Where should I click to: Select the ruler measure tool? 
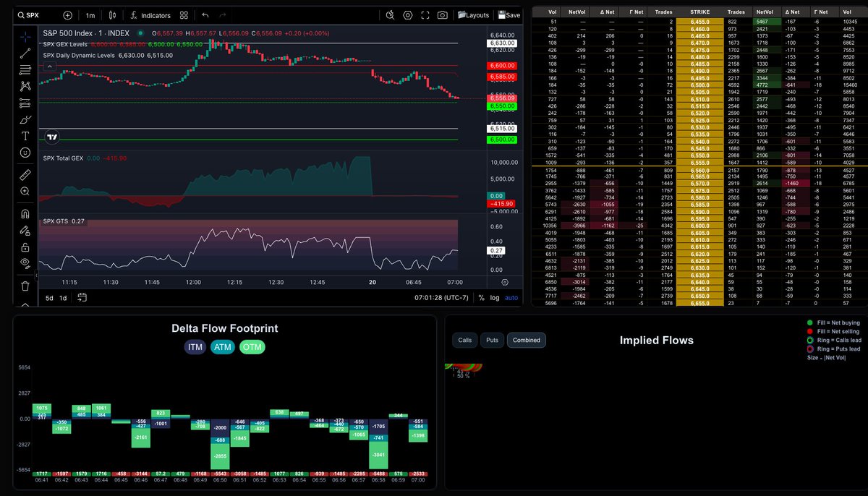coord(25,175)
